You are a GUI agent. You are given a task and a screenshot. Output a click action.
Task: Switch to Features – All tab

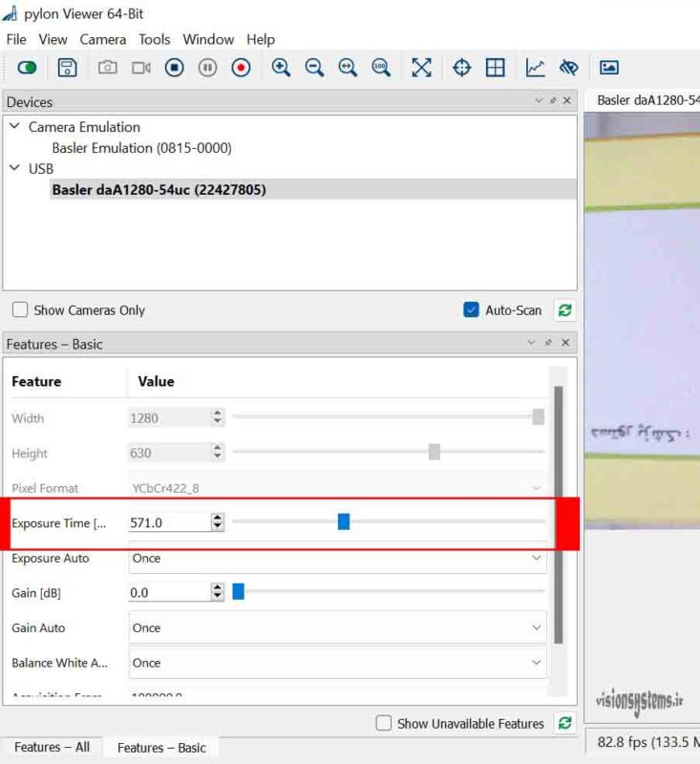coord(53,747)
